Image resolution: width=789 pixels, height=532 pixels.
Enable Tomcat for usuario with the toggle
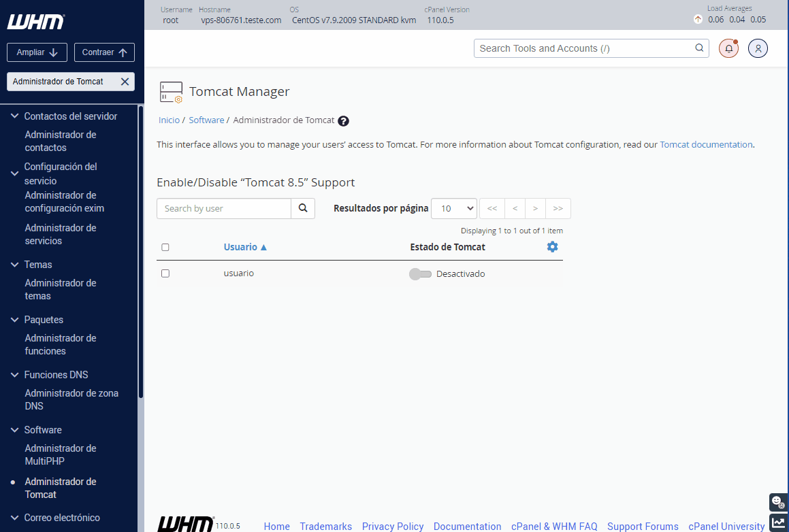[x=420, y=274]
